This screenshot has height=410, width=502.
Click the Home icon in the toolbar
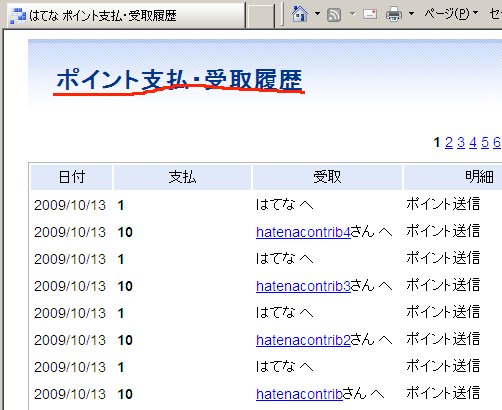(300, 14)
